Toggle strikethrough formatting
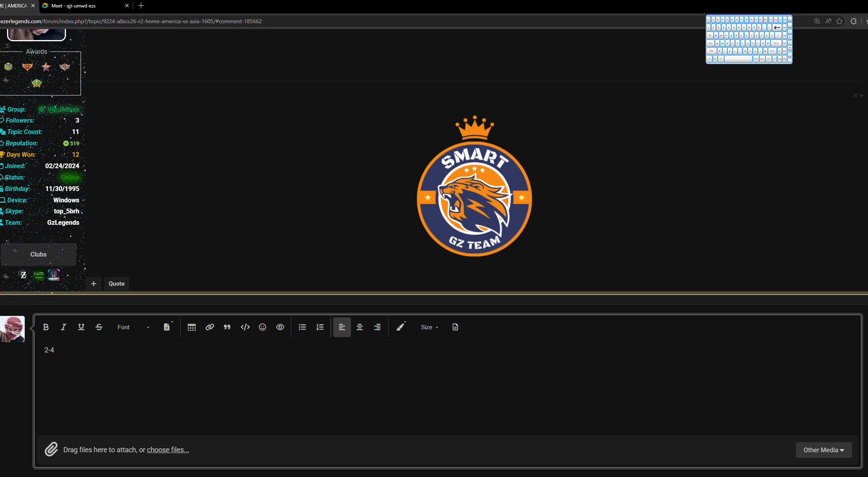868x477 pixels. [99, 327]
